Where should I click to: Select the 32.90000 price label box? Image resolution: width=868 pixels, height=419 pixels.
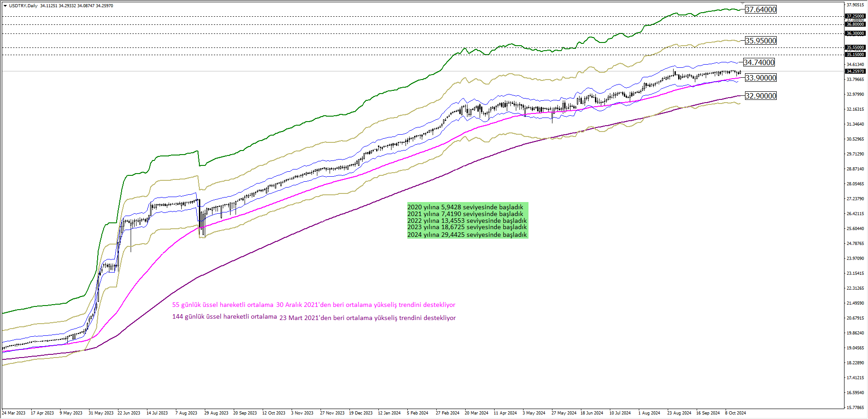[761, 96]
